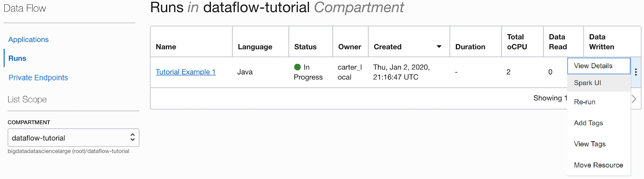
Task: Click the Created column sort arrow
Action: (x=439, y=47)
